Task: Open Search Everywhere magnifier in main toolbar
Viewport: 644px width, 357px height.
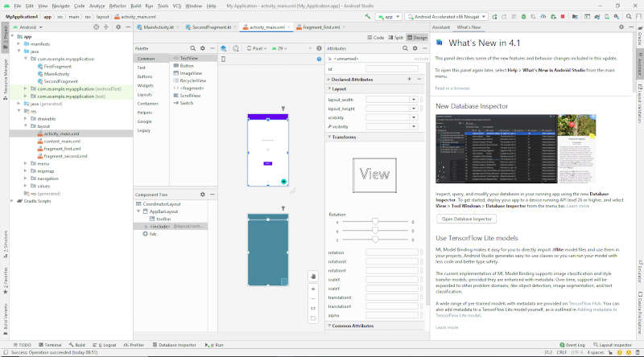Action: pyautogui.click(x=630, y=17)
